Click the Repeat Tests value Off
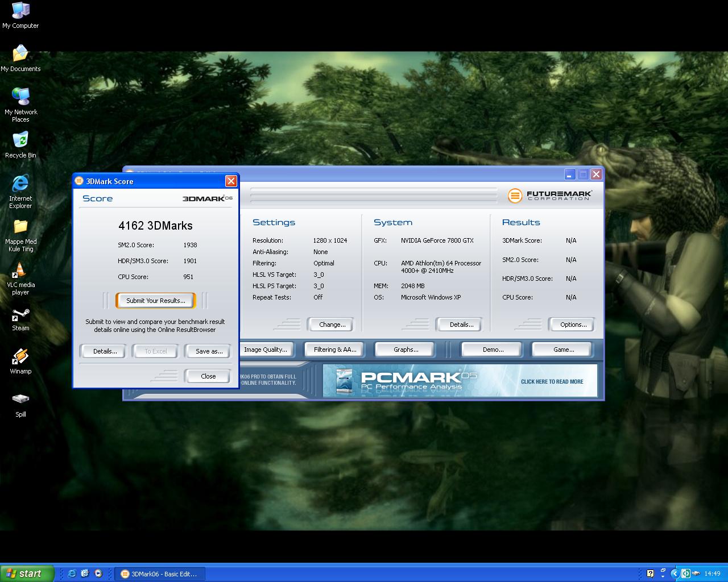Image resolution: width=728 pixels, height=582 pixels. (x=317, y=297)
